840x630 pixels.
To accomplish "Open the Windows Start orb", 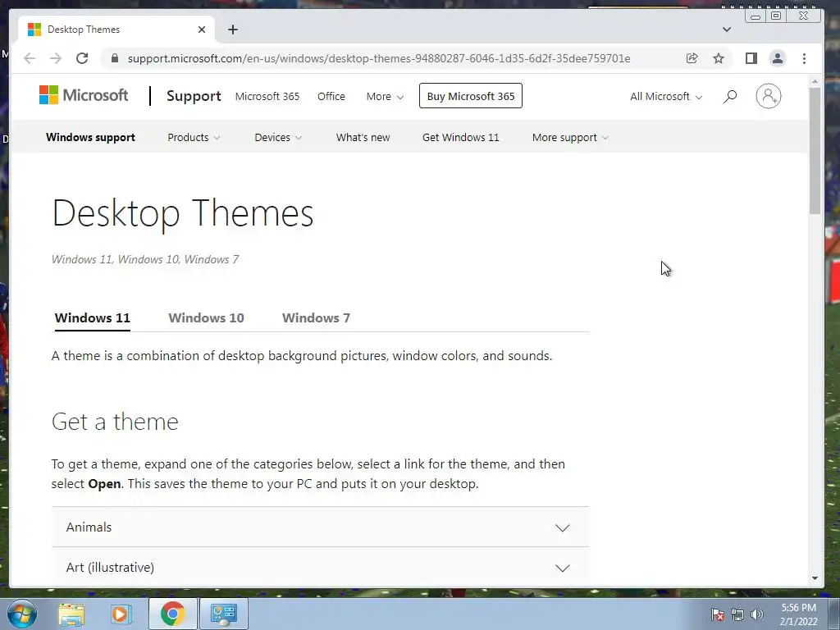I will point(22,614).
